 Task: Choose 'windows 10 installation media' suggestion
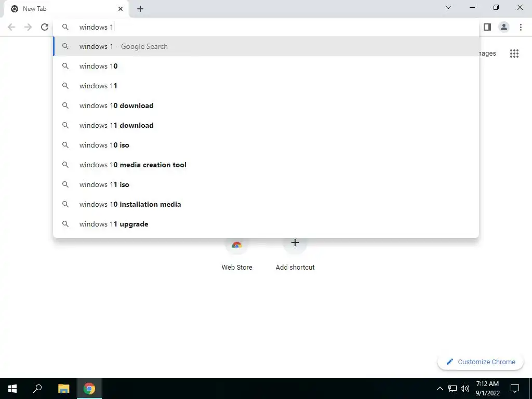click(x=266, y=204)
